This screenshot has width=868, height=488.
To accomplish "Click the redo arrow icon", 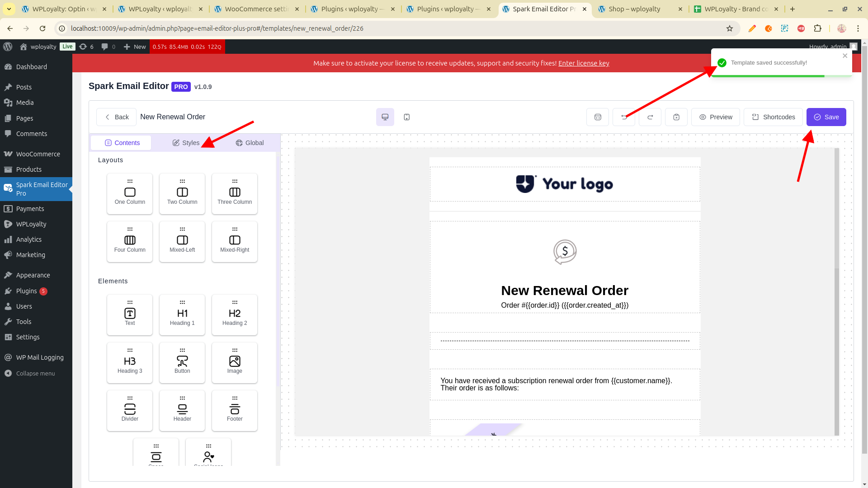I will [650, 117].
